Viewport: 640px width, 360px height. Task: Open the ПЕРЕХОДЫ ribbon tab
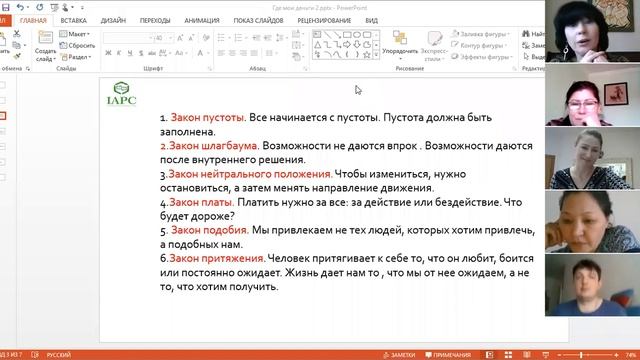point(155,20)
